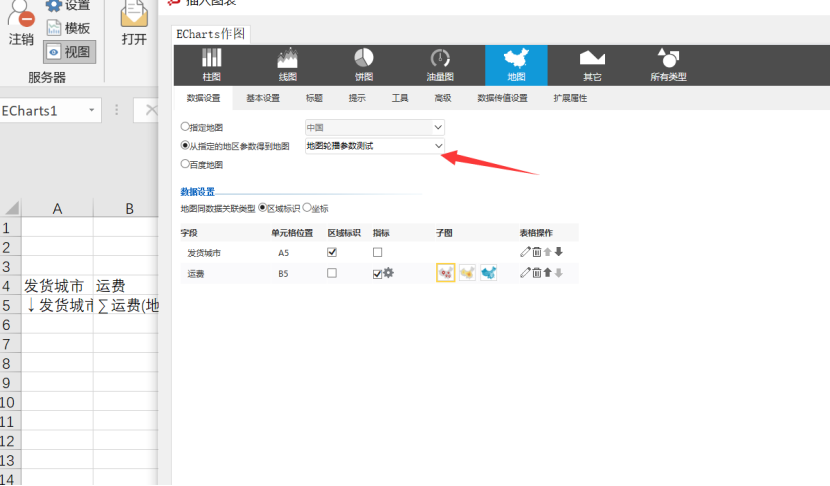Click the 运费 field name in table
The image size is (830, 486).
[195, 274]
